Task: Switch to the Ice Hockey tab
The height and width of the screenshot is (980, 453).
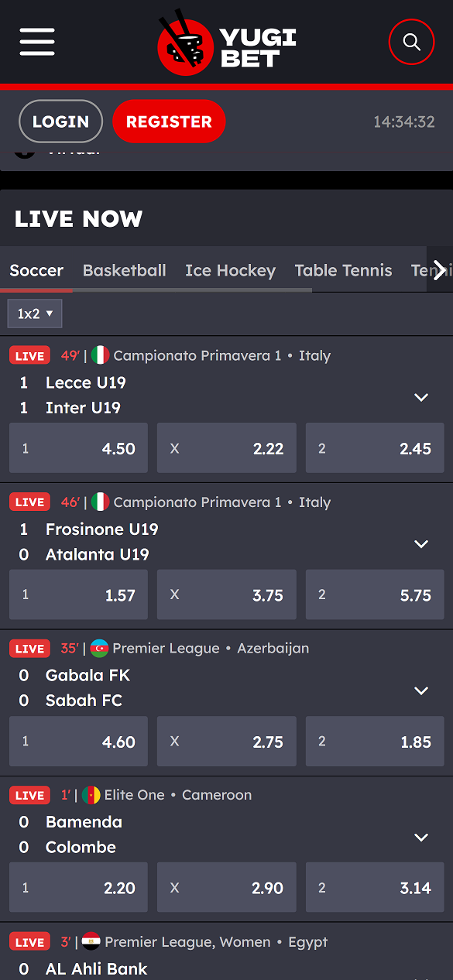Action: click(x=230, y=270)
